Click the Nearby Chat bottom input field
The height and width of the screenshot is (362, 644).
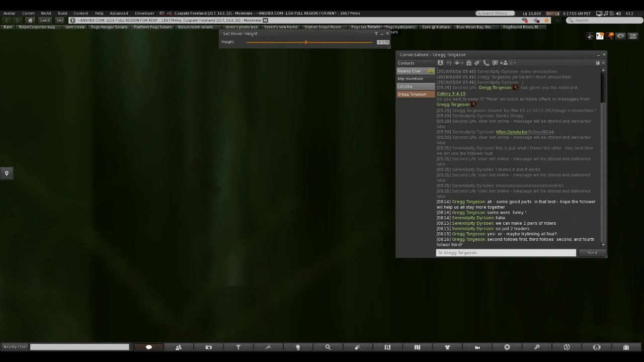point(79,347)
